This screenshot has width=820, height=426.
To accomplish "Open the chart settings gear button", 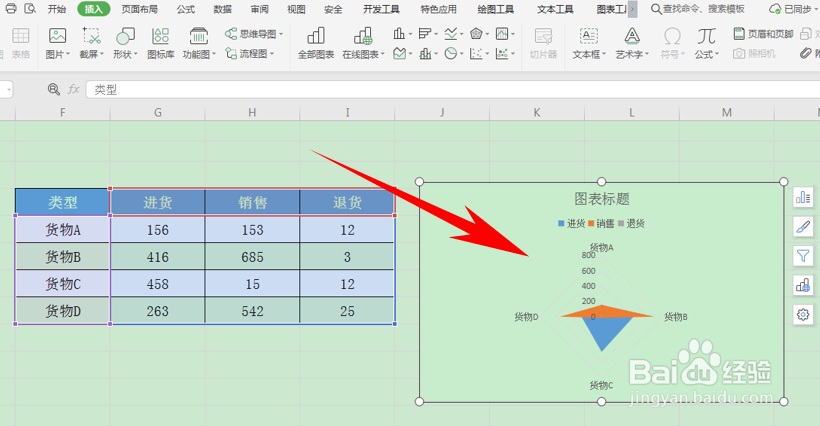I will coord(803,315).
